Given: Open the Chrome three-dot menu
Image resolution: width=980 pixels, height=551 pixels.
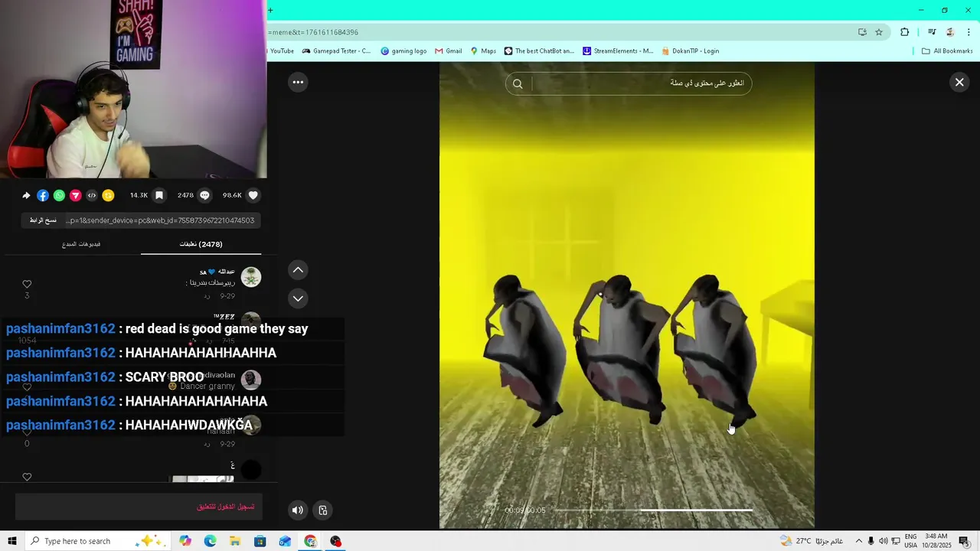Looking at the screenshot, I should click(969, 32).
